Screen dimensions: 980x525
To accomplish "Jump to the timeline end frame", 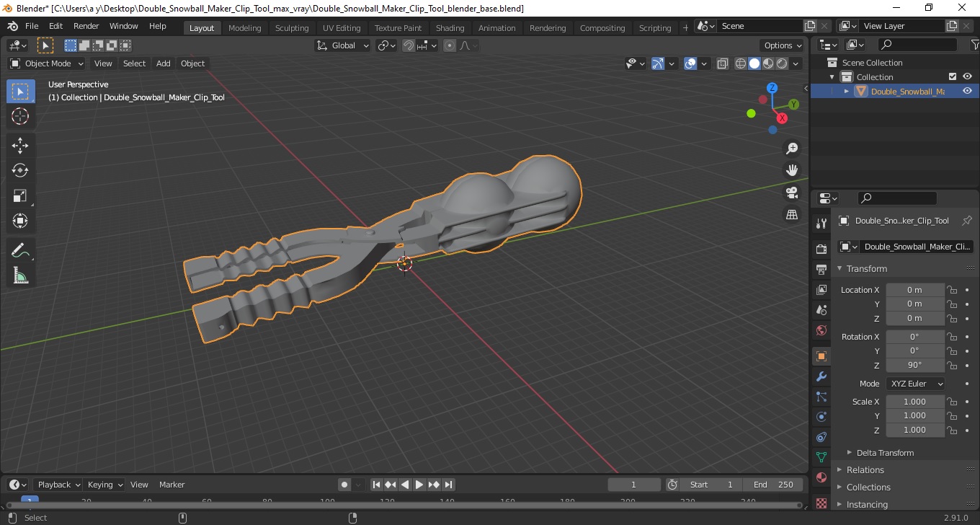I will tap(448, 485).
